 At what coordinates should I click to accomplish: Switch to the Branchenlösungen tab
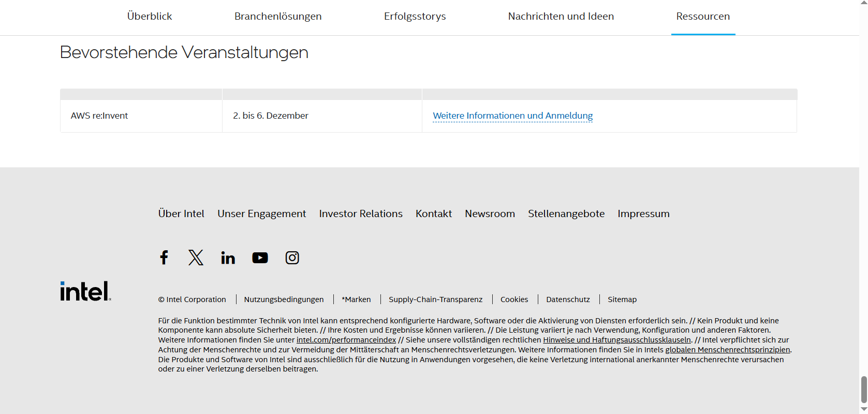pyautogui.click(x=278, y=16)
